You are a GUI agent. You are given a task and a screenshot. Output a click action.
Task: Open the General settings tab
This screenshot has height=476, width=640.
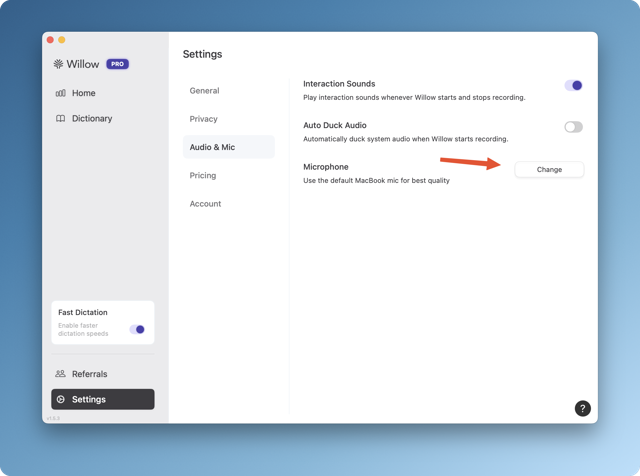pyautogui.click(x=204, y=91)
